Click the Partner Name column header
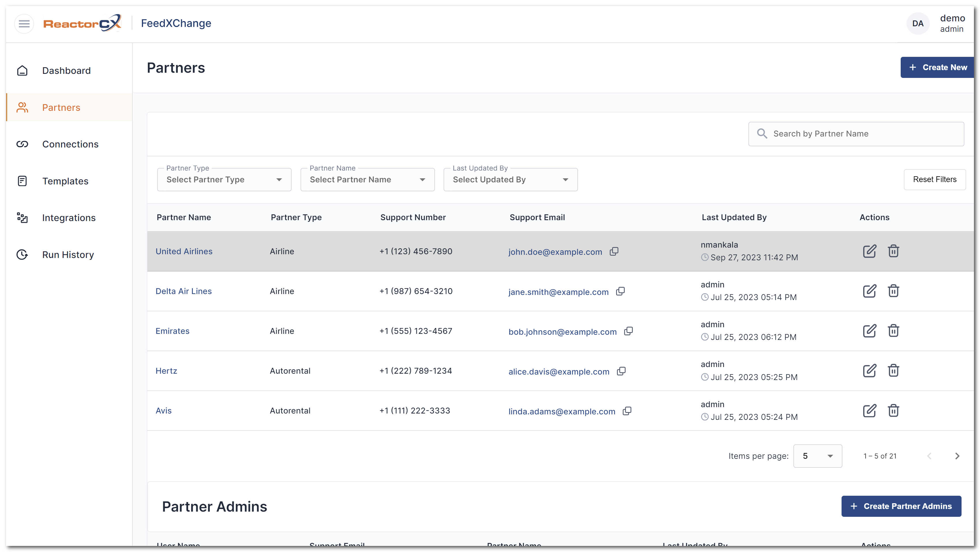Screen dimensions: 980x552 [x=184, y=217]
